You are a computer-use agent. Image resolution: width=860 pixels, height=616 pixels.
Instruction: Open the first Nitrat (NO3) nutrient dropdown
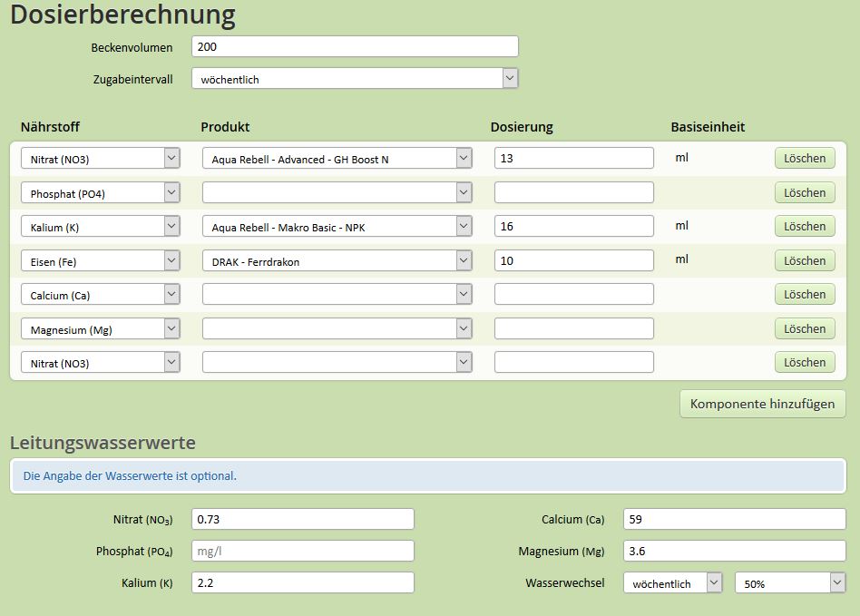point(101,159)
